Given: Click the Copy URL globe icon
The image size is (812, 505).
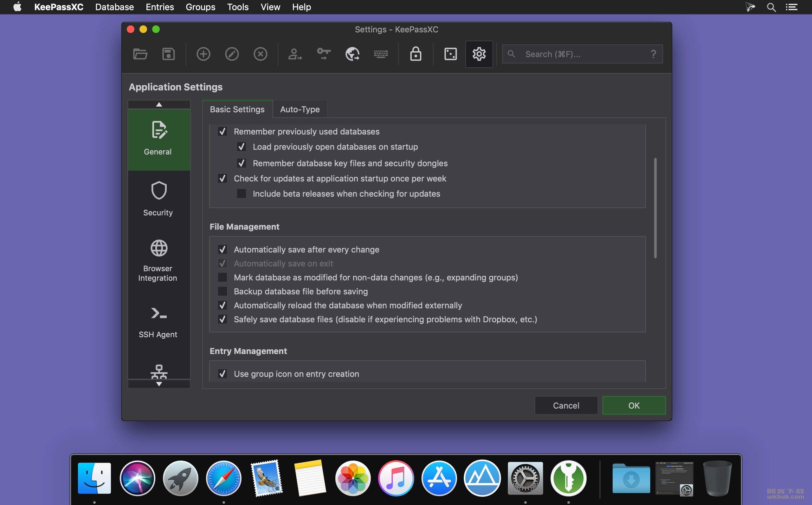Looking at the screenshot, I should [x=352, y=54].
